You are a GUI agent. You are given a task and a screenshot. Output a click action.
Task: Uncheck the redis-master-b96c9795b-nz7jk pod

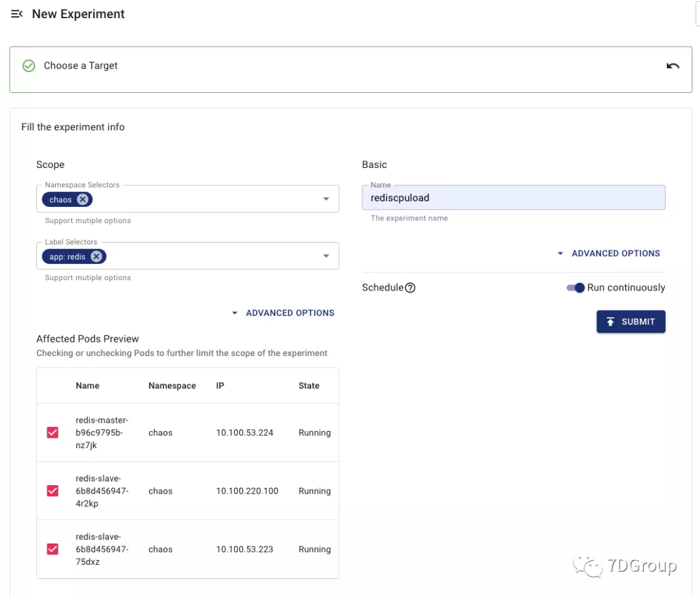[x=52, y=433]
